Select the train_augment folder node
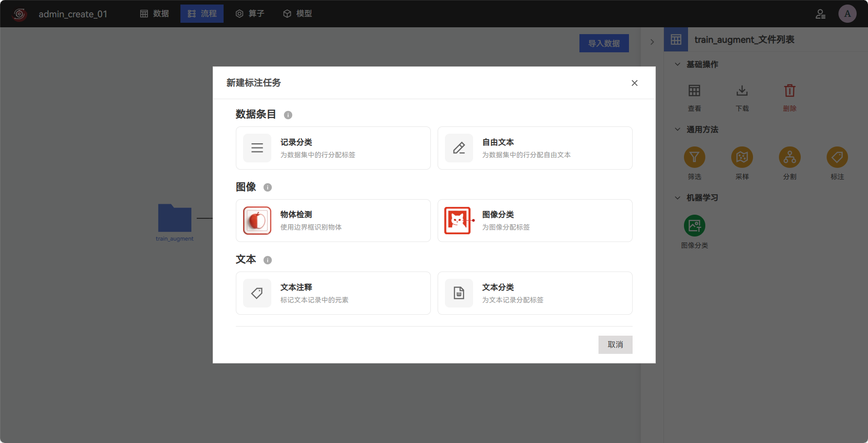This screenshot has width=868, height=443. (x=175, y=218)
